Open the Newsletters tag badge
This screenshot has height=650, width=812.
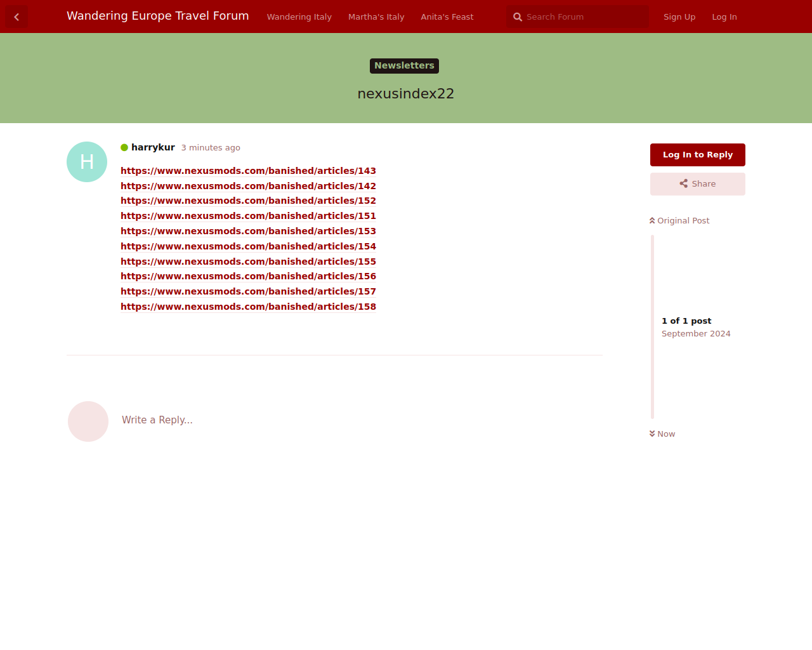[x=405, y=66]
